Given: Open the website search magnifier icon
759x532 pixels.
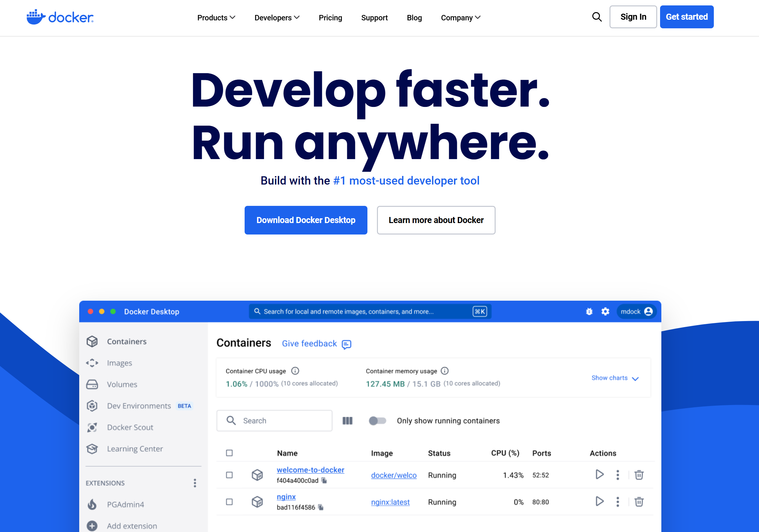Looking at the screenshot, I should (597, 17).
